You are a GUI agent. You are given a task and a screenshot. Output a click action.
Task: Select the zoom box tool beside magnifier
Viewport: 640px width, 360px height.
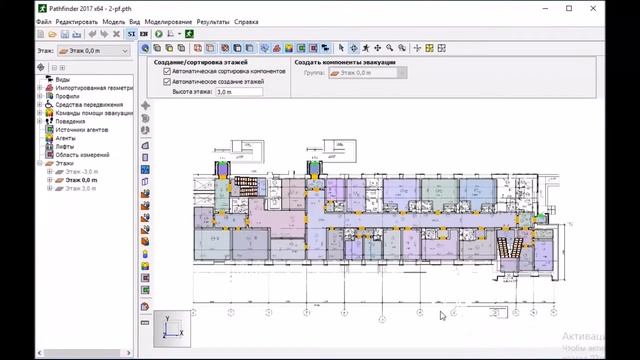[402, 48]
